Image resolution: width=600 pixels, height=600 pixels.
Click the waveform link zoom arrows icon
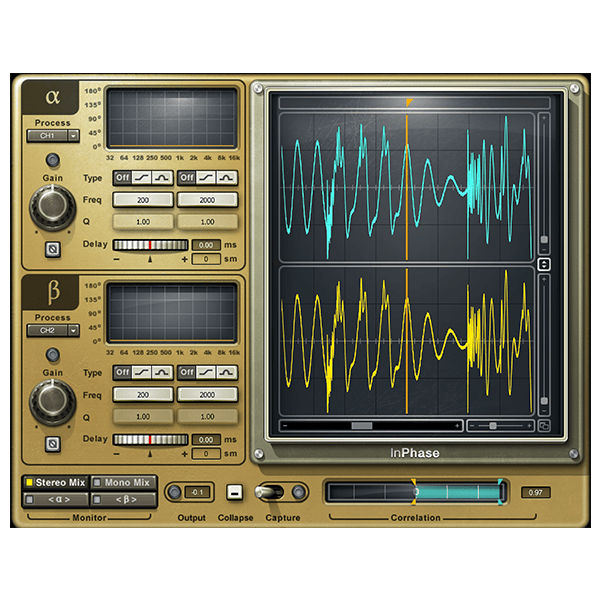[544, 264]
